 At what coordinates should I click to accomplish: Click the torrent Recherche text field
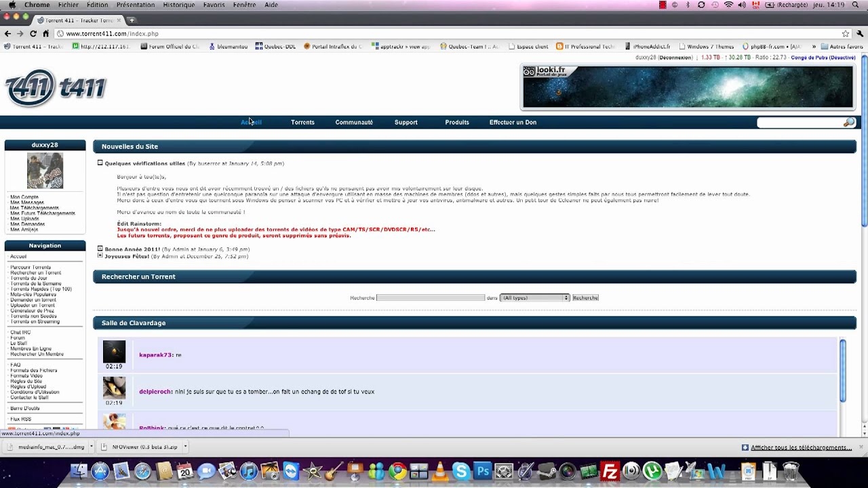point(431,298)
